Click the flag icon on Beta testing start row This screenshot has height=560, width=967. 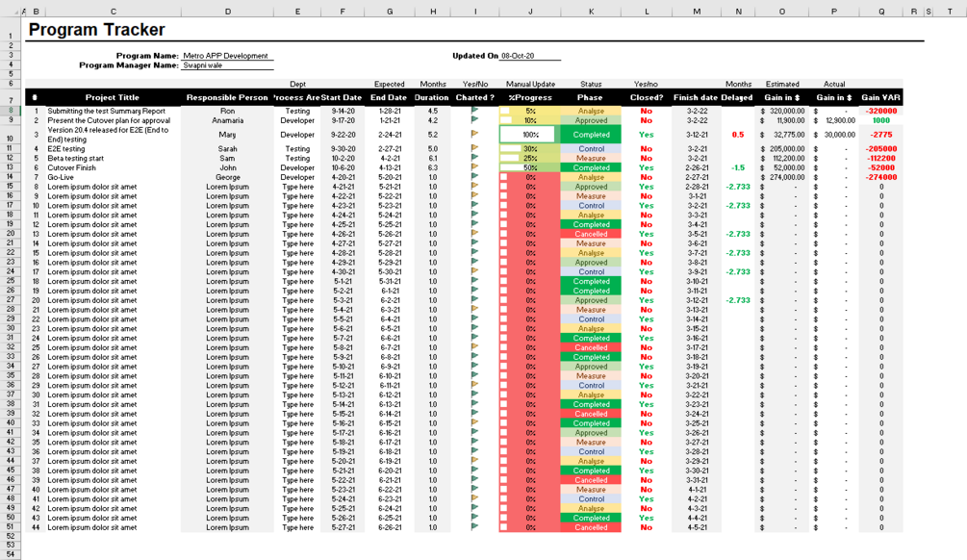tap(472, 155)
